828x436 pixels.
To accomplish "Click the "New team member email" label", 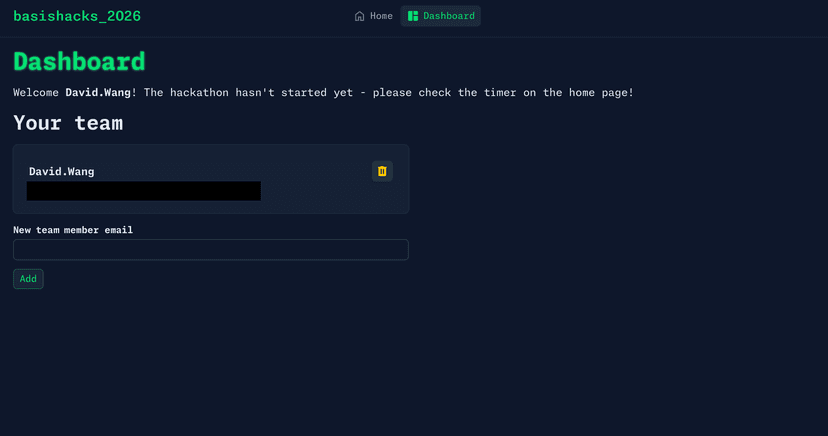I will coord(73,230).
